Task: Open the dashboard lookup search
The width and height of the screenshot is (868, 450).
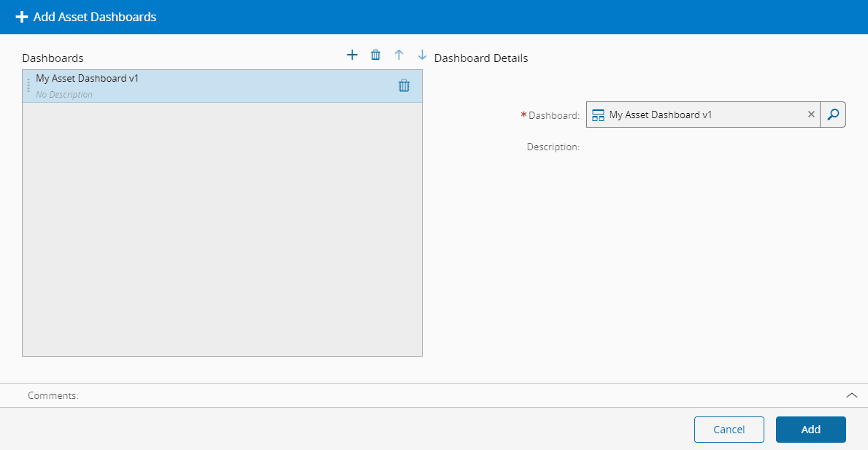Action: (833, 115)
